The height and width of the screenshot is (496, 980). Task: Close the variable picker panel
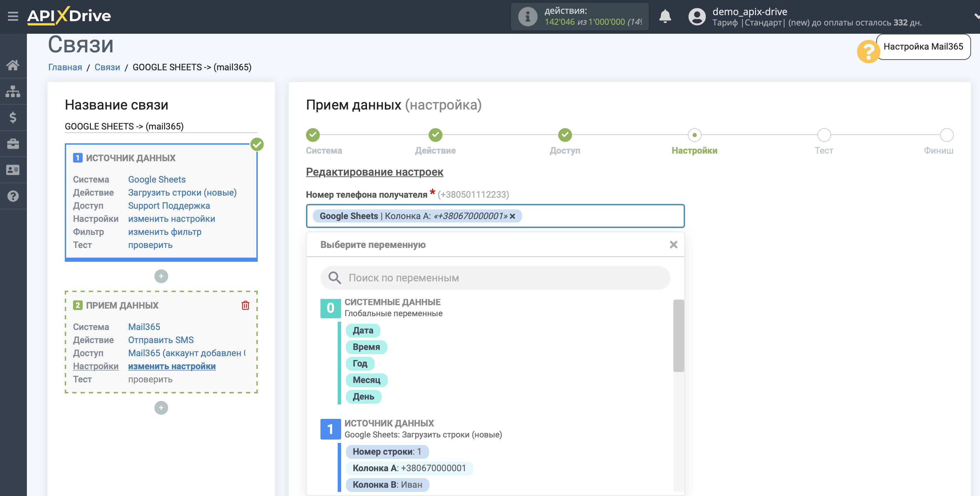[x=673, y=245]
